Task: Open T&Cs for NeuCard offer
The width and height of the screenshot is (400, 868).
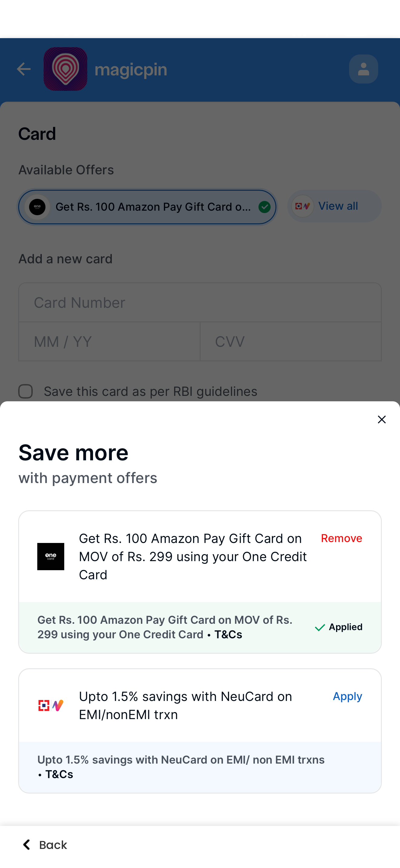Action: [59, 775]
